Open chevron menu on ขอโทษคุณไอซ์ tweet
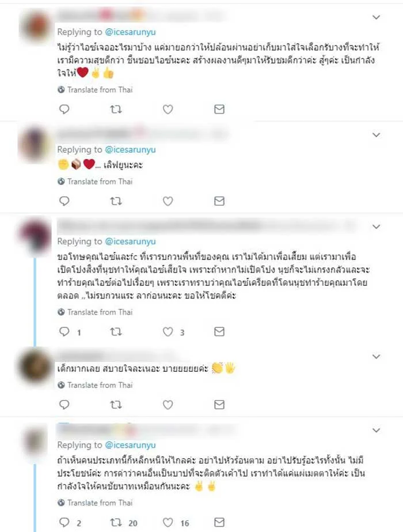 pyautogui.click(x=376, y=227)
